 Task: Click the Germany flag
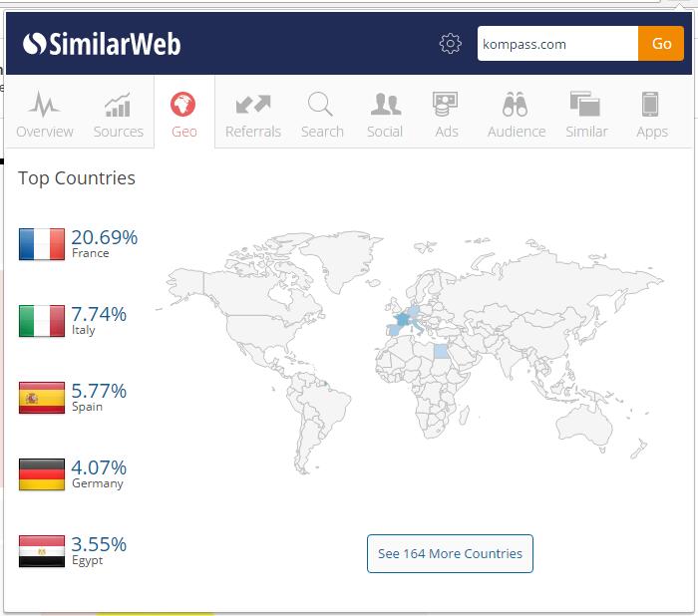(42, 474)
